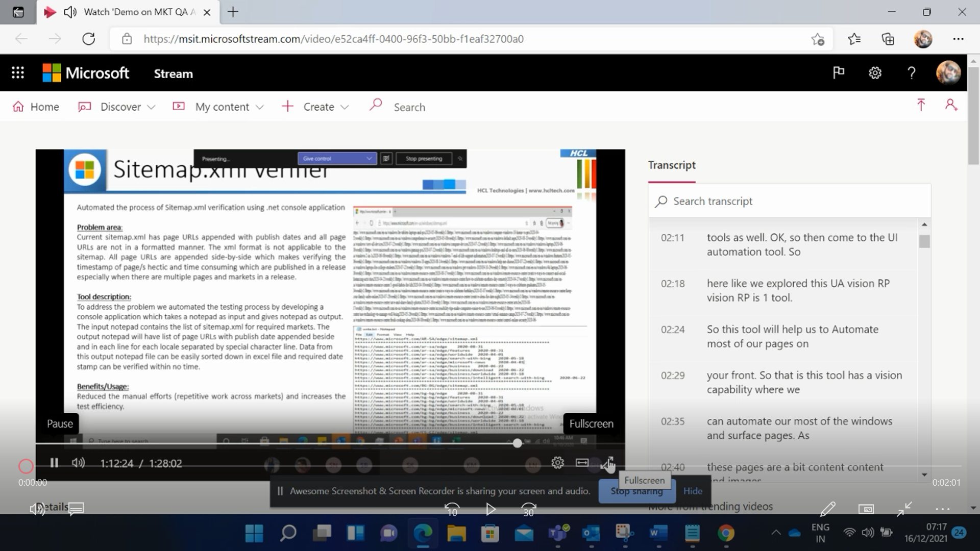Click the shrink arrows icon
Image resolution: width=980 pixels, height=551 pixels.
click(904, 509)
